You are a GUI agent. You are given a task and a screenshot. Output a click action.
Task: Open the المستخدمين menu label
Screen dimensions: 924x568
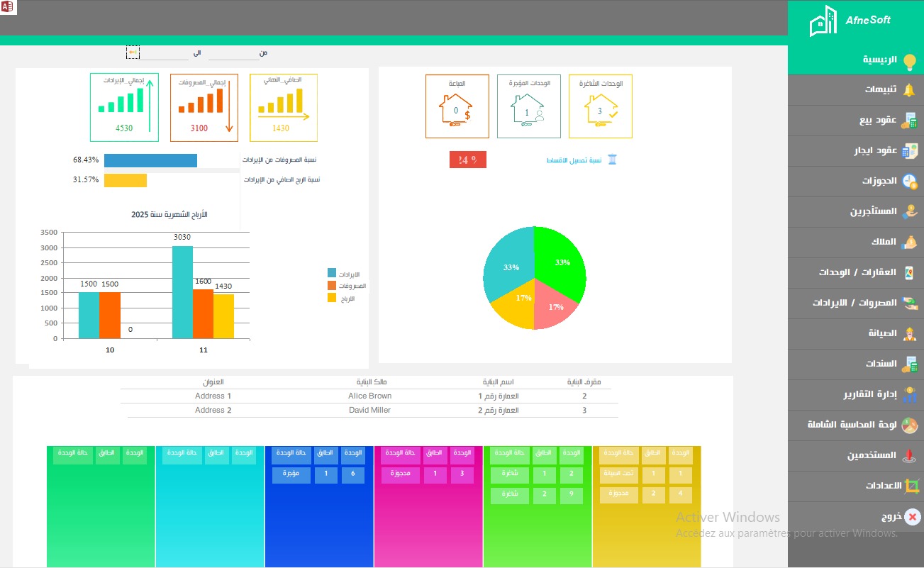(x=872, y=455)
